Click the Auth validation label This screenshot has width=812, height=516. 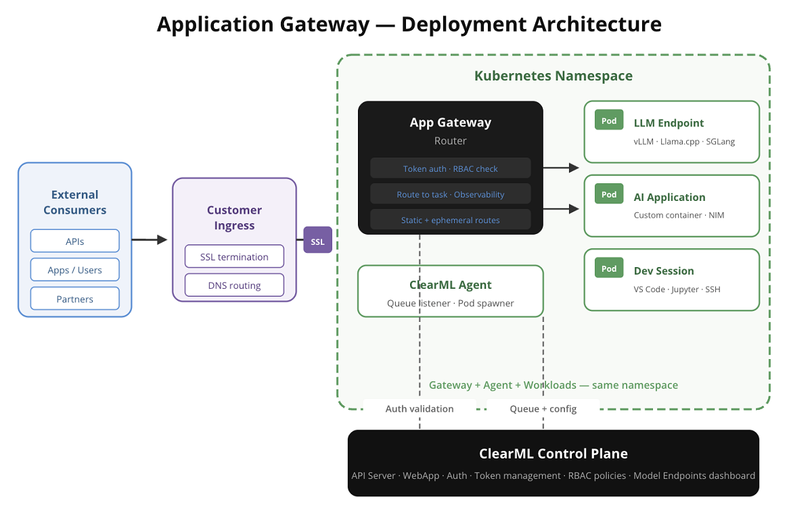pyautogui.click(x=420, y=408)
